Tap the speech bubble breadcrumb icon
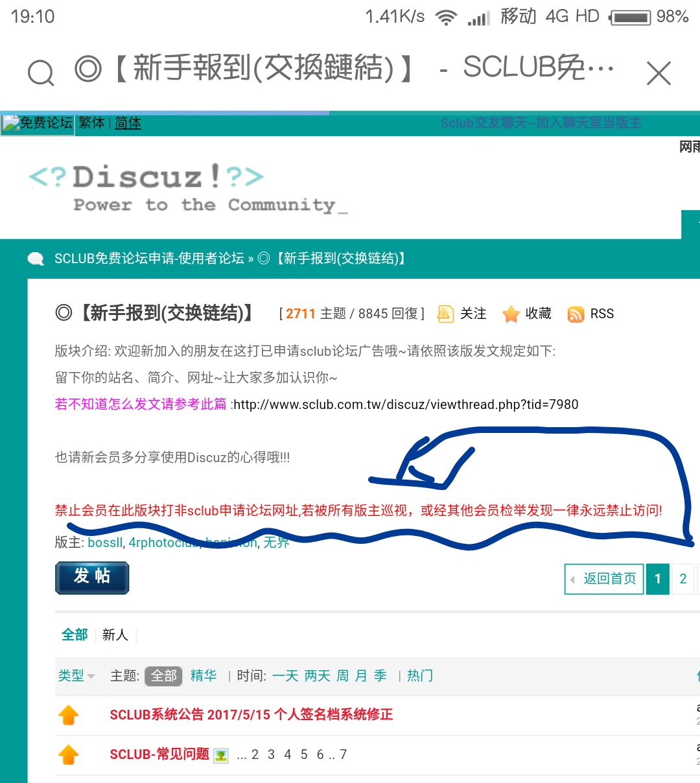 pyautogui.click(x=36, y=259)
